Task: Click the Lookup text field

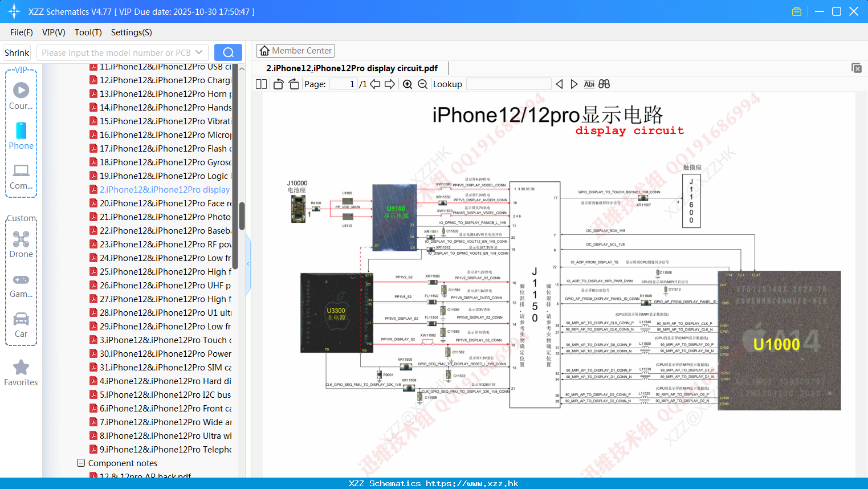Action: point(508,84)
